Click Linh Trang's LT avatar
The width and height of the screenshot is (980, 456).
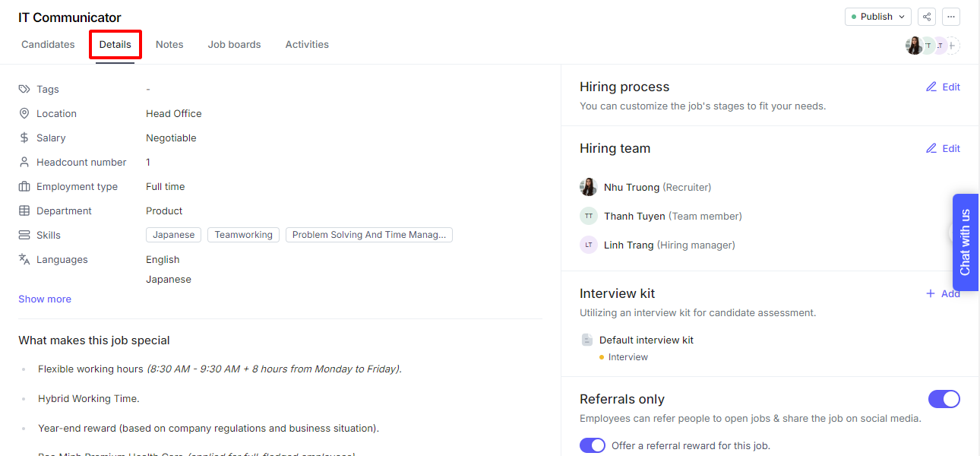point(588,245)
